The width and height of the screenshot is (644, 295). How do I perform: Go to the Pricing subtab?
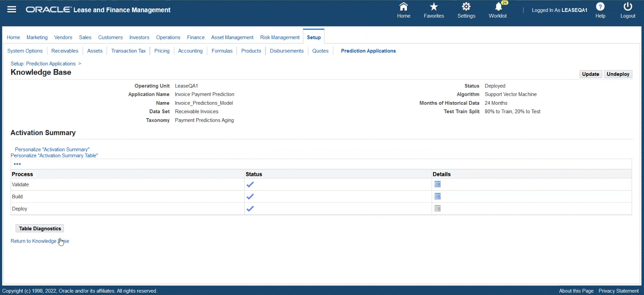tap(162, 51)
